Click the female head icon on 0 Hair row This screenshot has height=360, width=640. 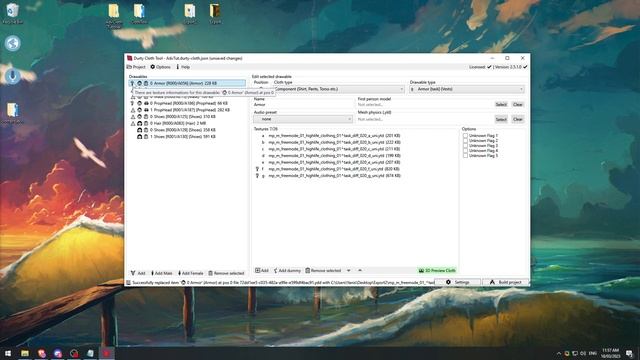139,123
